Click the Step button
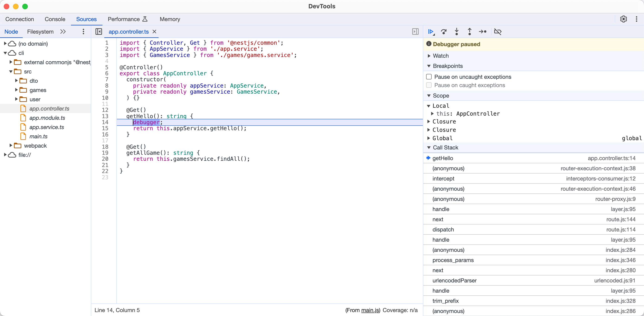644x316 pixels. [482, 32]
